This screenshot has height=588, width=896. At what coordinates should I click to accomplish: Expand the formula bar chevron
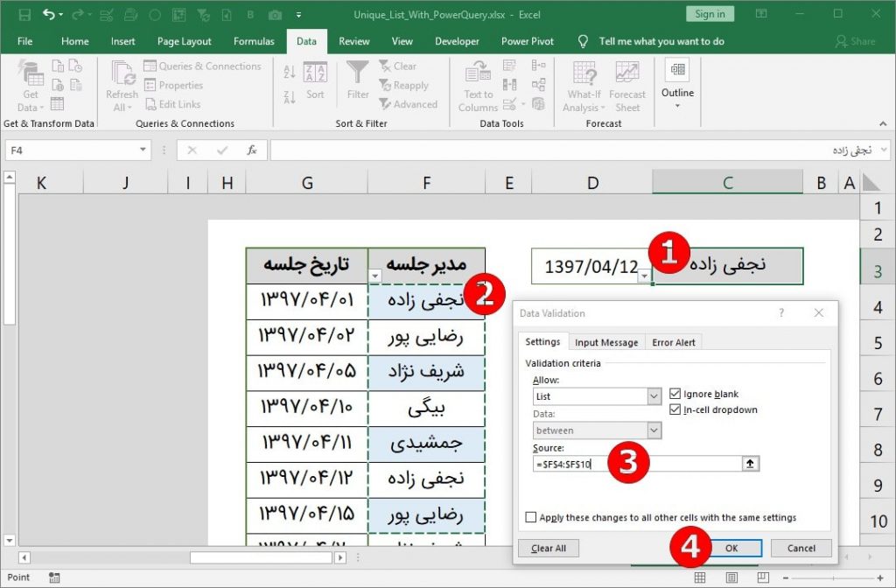tap(885, 150)
